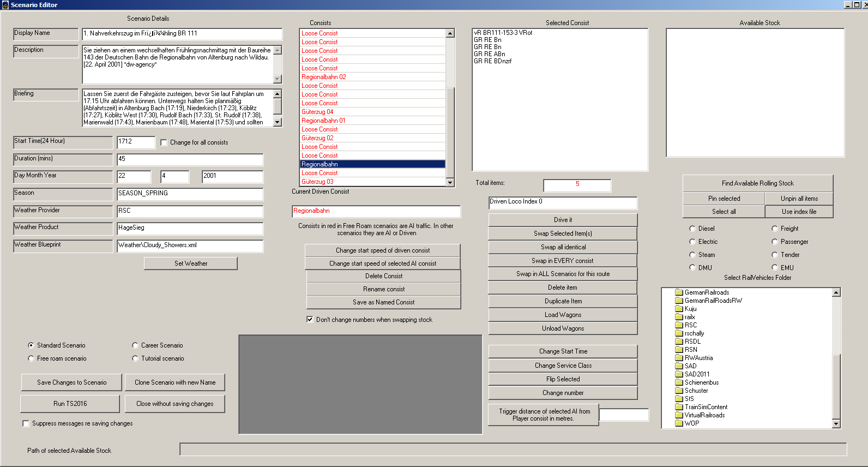This screenshot has width=868, height=467.
Task: Open the RWAustria folder icon
Action: pos(679,358)
